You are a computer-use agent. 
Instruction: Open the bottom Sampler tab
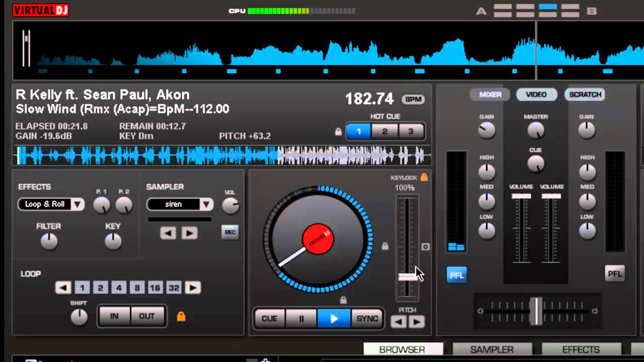pyautogui.click(x=492, y=349)
